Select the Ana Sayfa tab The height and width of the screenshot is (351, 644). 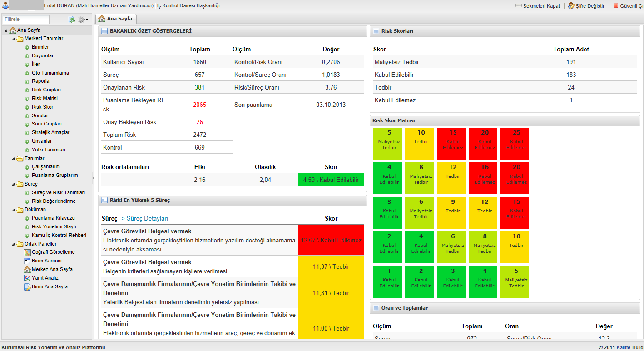coord(116,19)
